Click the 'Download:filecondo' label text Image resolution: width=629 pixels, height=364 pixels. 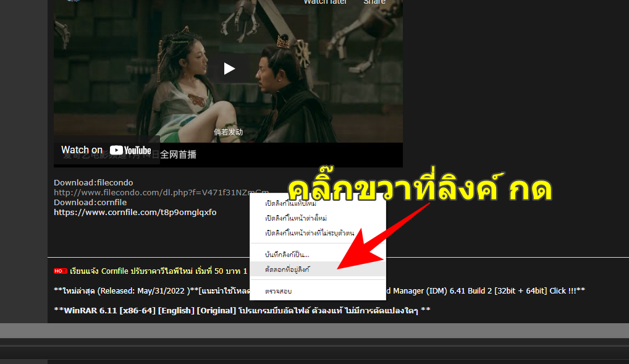93,182
